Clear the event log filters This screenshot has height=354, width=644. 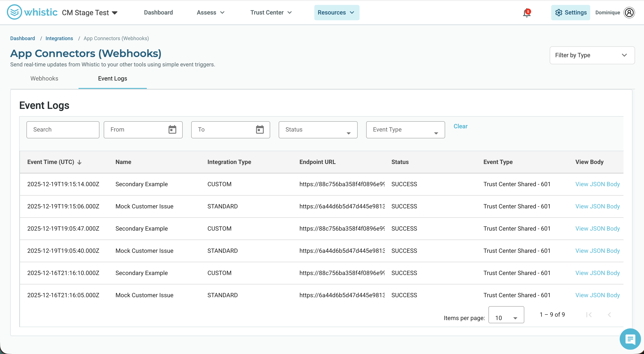click(460, 126)
